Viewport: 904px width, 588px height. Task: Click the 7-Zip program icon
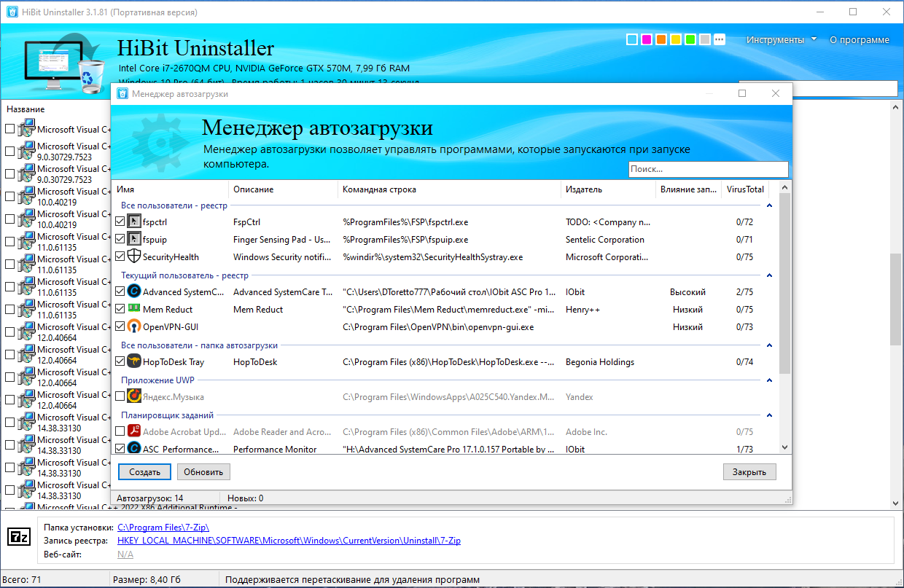coord(18,538)
